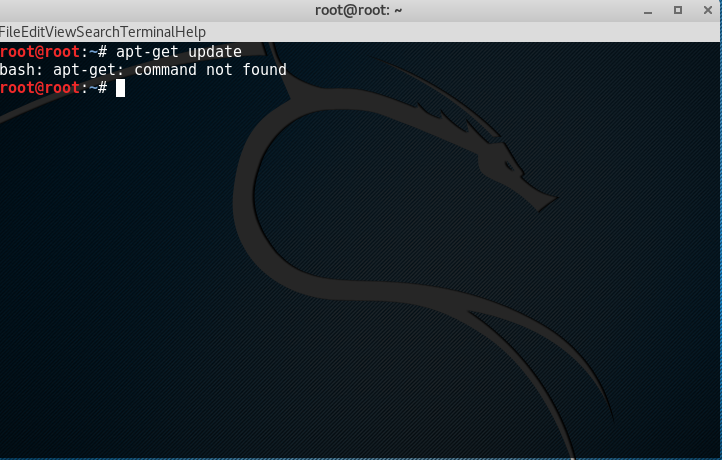This screenshot has width=722, height=460.
Task: Click the red 'root@root' on the first line
Action: pos(40,51)
